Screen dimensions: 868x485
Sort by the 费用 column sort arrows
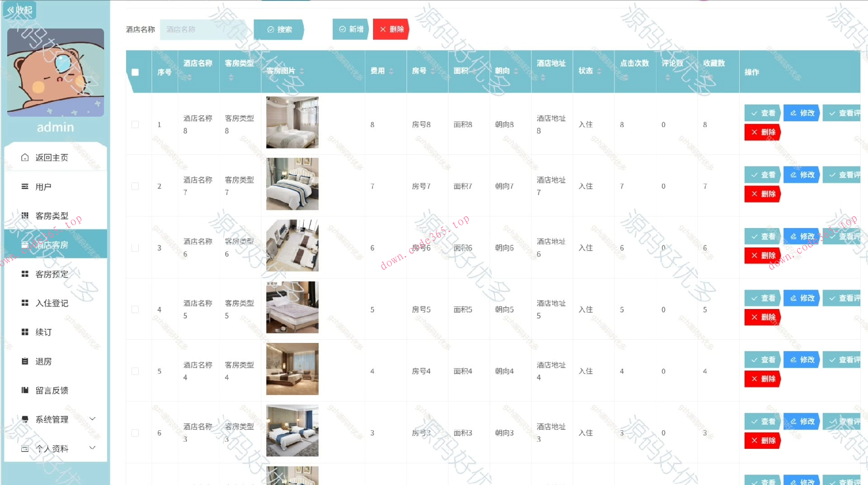click(x=392, y=71)
